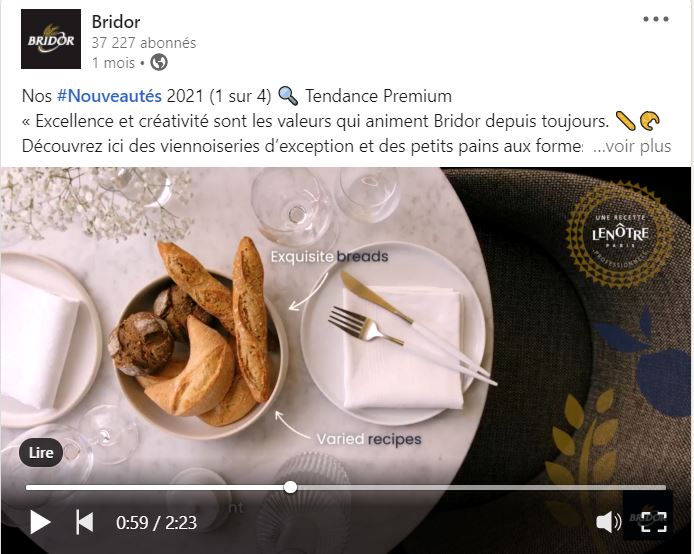This screenshot has height=554, width=694.
Task: Click the baguette emoji in post
Action: pos(626,121)
